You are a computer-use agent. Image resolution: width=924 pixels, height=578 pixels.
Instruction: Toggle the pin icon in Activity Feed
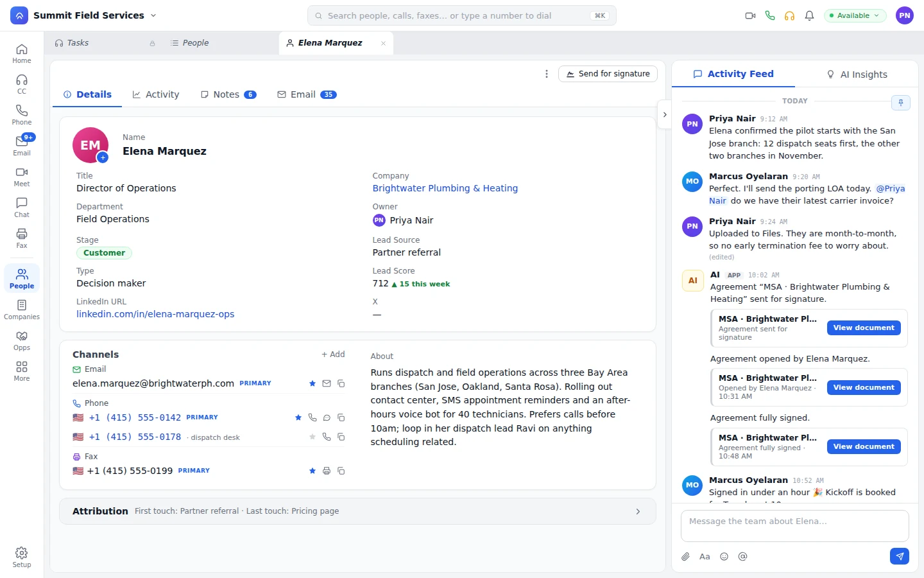(x=901, y=103)
